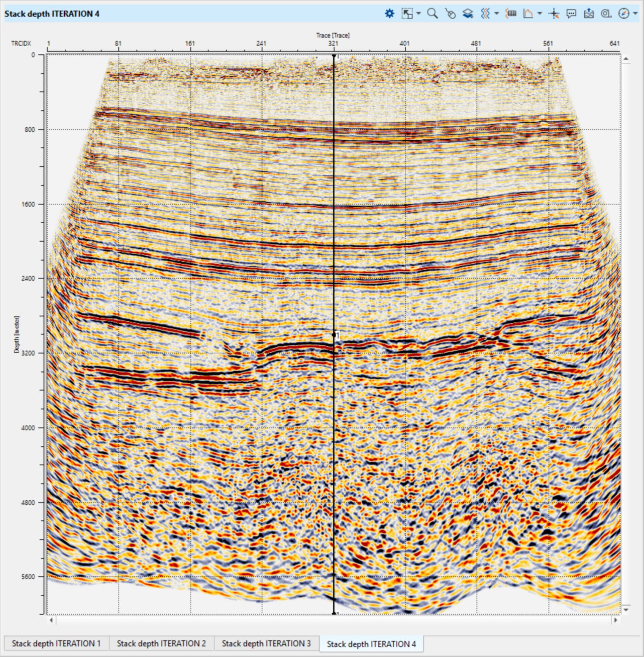Click the TRCIDX axis label
The width and height of the screenshot is (644, 657).
[x=21, y=43]
